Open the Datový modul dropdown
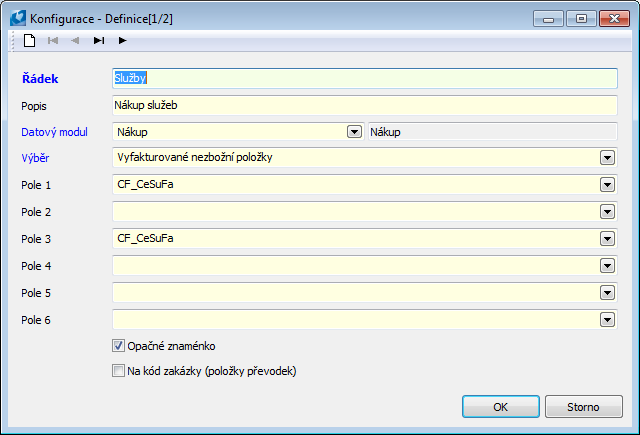Screen dimensions: 640x435 [353, 131]
